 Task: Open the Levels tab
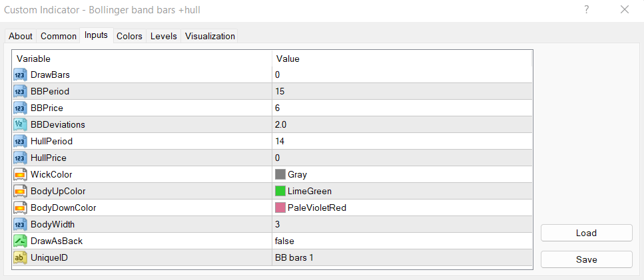click(x=164, y=37)
